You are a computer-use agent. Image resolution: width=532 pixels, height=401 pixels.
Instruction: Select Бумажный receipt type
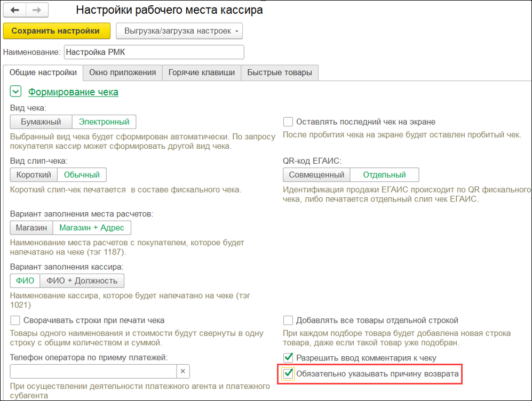click(41, 122)
